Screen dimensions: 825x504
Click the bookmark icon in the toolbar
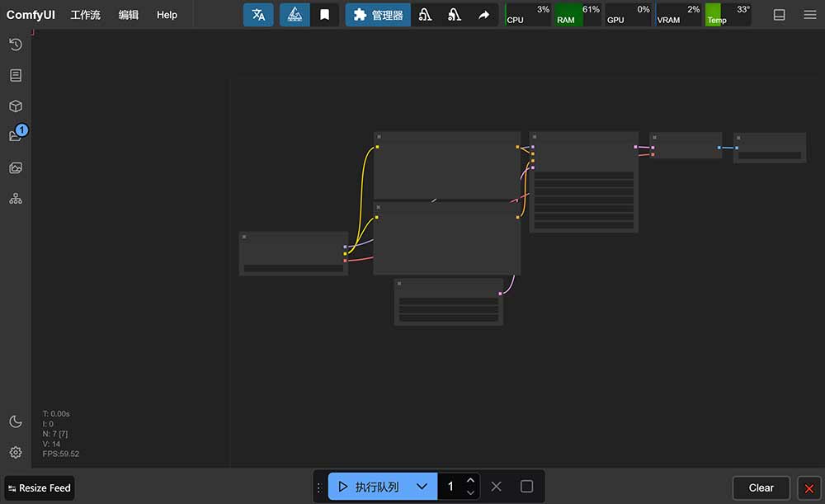point(324,15)
